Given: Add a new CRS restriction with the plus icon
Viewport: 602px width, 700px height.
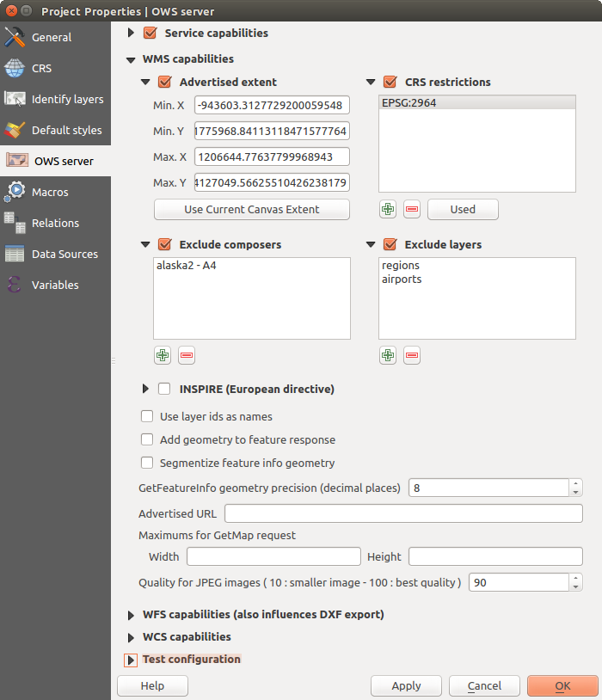Looking at the screenshot, I should click(x=387, y=209).
